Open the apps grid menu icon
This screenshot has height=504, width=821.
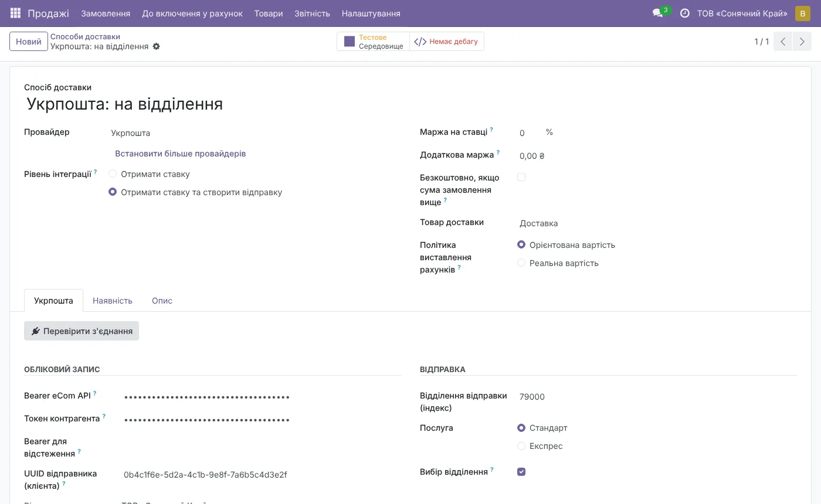point(15,13)
